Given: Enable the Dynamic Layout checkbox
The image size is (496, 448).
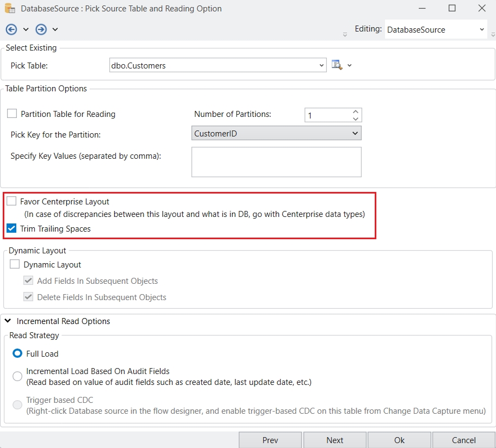Looking at the screenshot, I should pyautogui.click(x=15, y=264).
